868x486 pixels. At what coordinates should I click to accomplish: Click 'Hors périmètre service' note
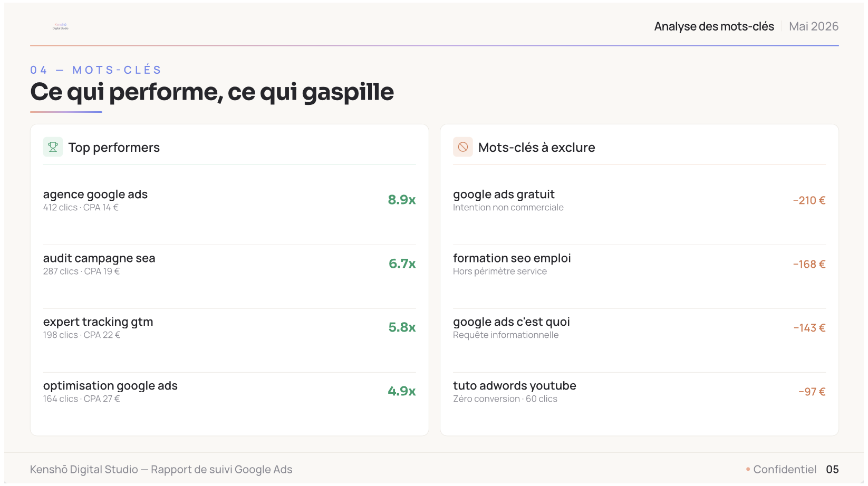[500, 271]
